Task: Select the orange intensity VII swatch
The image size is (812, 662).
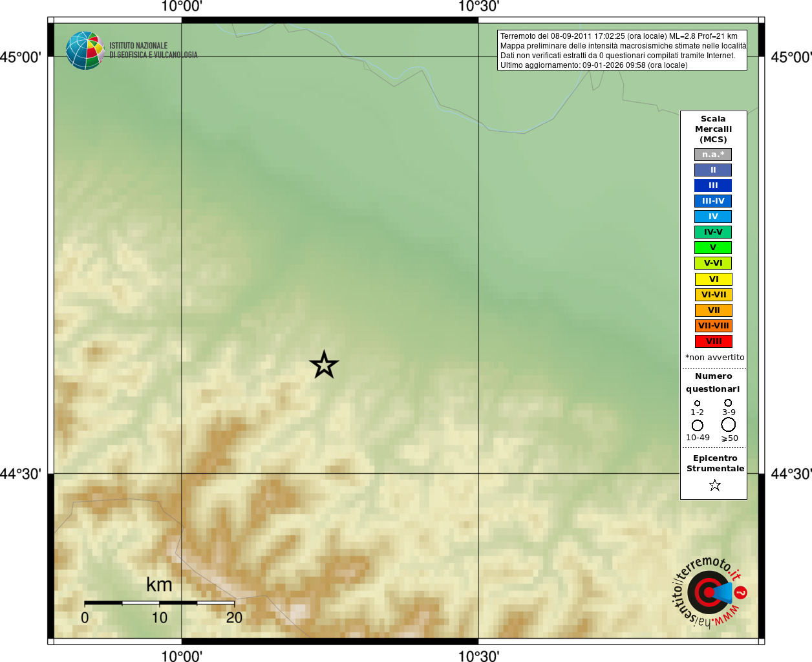Action: pyautogui.click(x=713, y=310)
